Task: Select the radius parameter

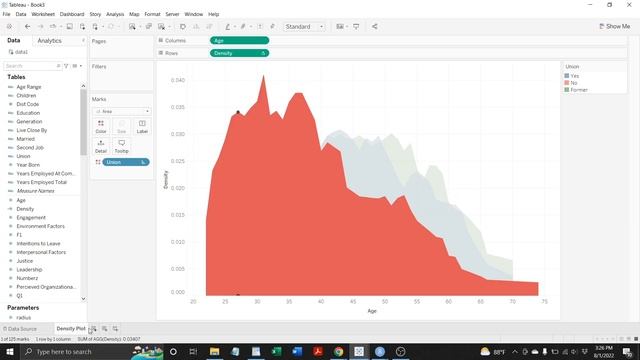Action: pos(23,318)
